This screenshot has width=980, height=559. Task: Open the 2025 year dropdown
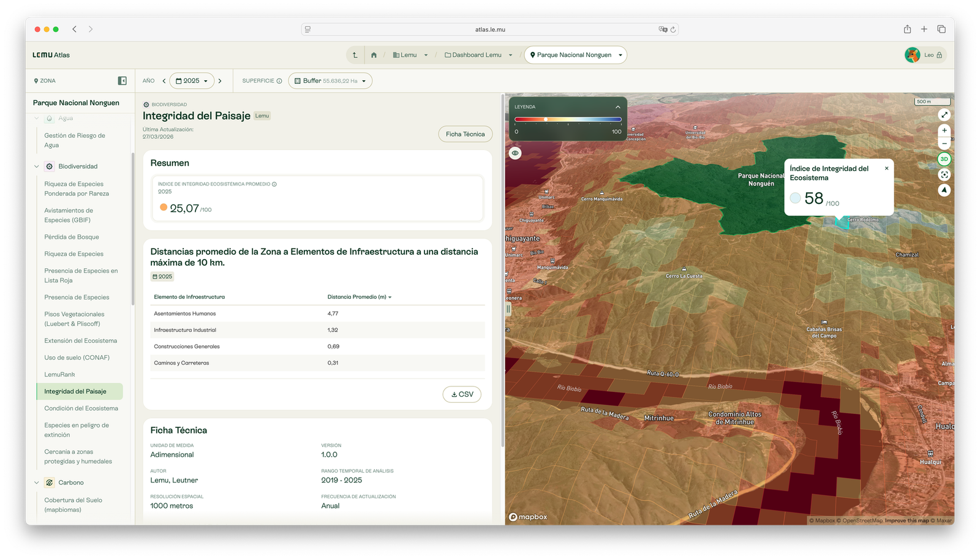(192, 81)
